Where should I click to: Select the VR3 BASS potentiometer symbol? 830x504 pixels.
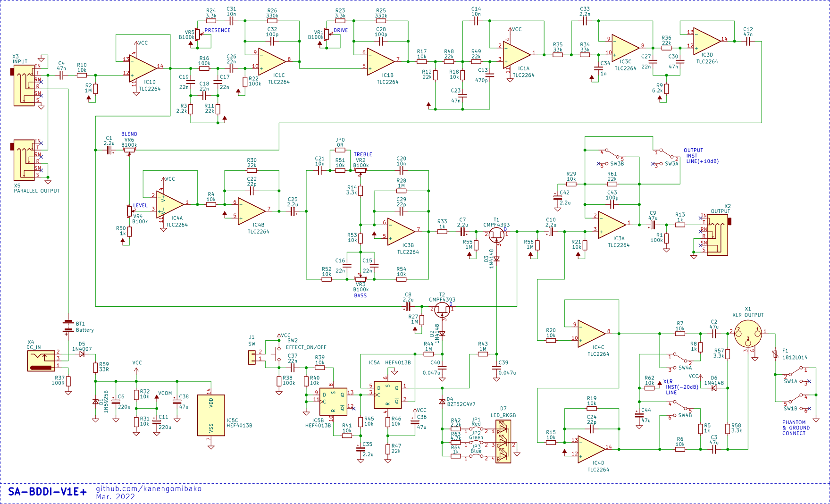[361, 278]
